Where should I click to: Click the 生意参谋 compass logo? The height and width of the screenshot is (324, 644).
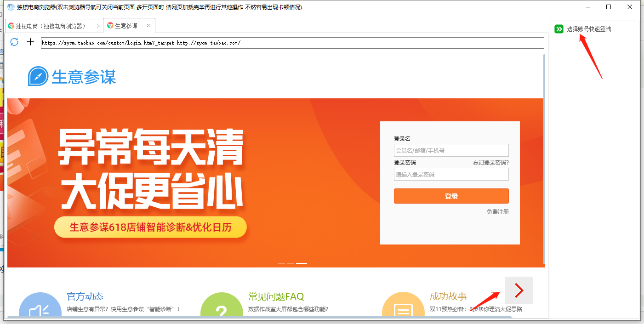coord(38,76)
